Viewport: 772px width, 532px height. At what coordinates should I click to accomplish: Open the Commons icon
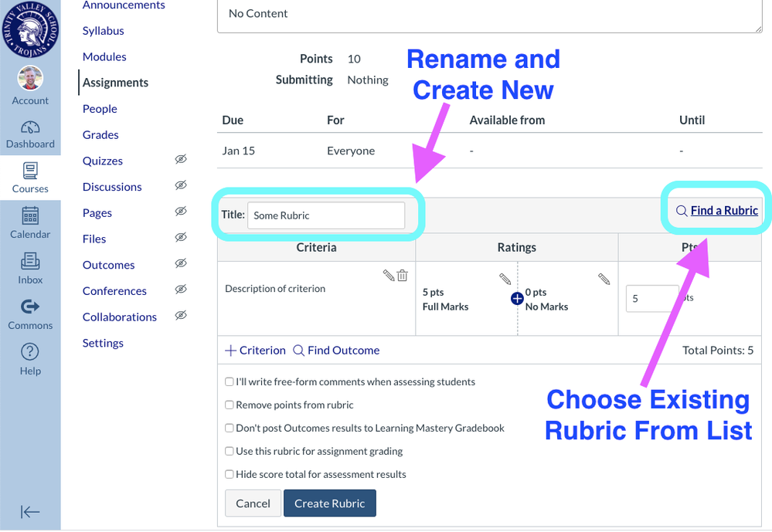pyautogui.click(x=30, y=307)
